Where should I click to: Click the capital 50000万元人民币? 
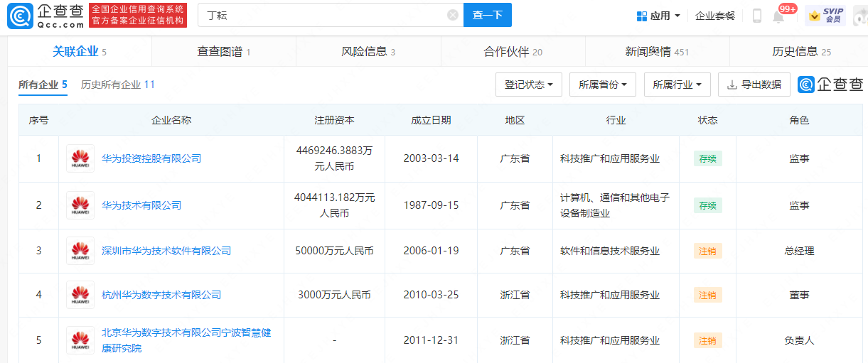point(334,251)
